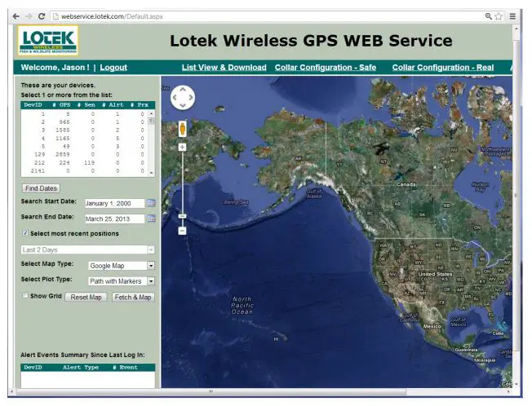Click the Logout link

(x=113, y=68)
